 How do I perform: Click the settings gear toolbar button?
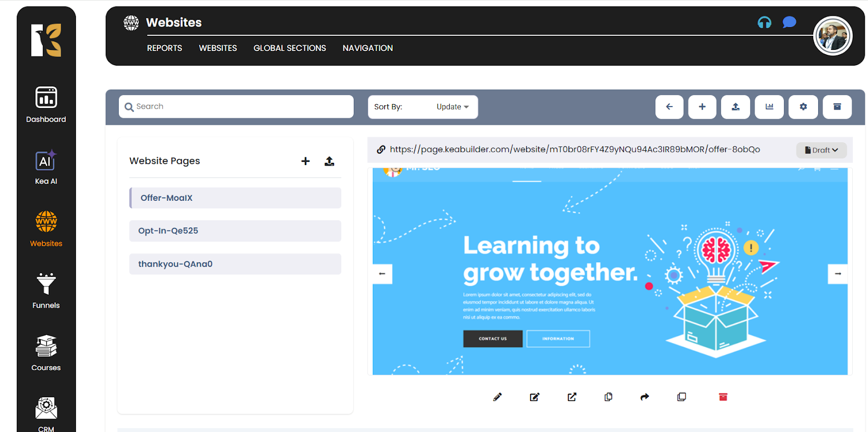coord(803,107)
